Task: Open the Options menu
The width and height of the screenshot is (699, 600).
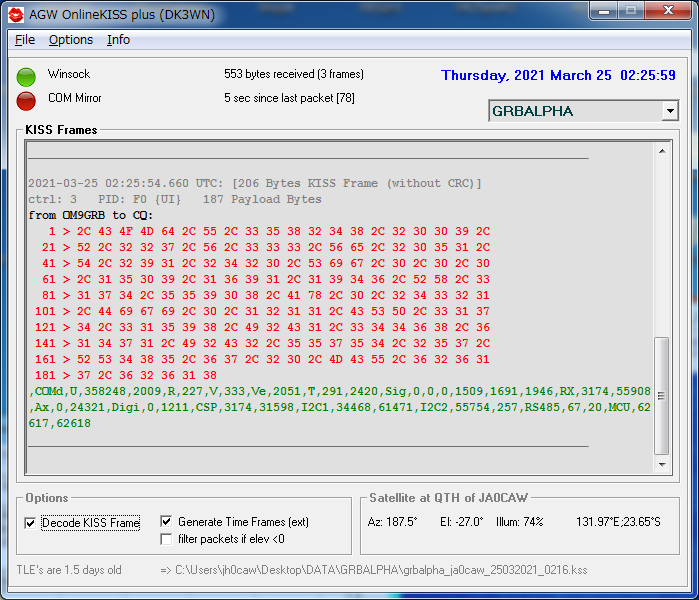Action: 71,40
